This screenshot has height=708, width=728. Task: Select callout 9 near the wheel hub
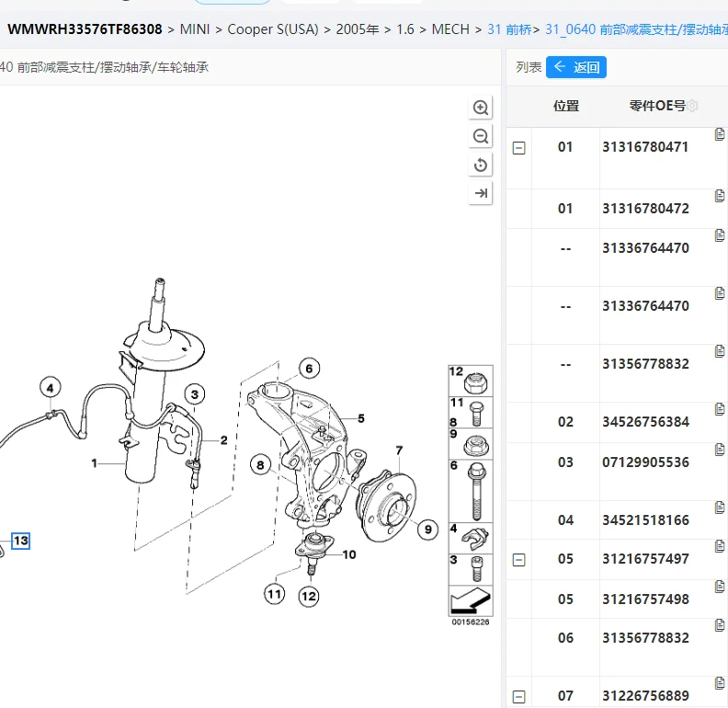(x=428, y=529)
